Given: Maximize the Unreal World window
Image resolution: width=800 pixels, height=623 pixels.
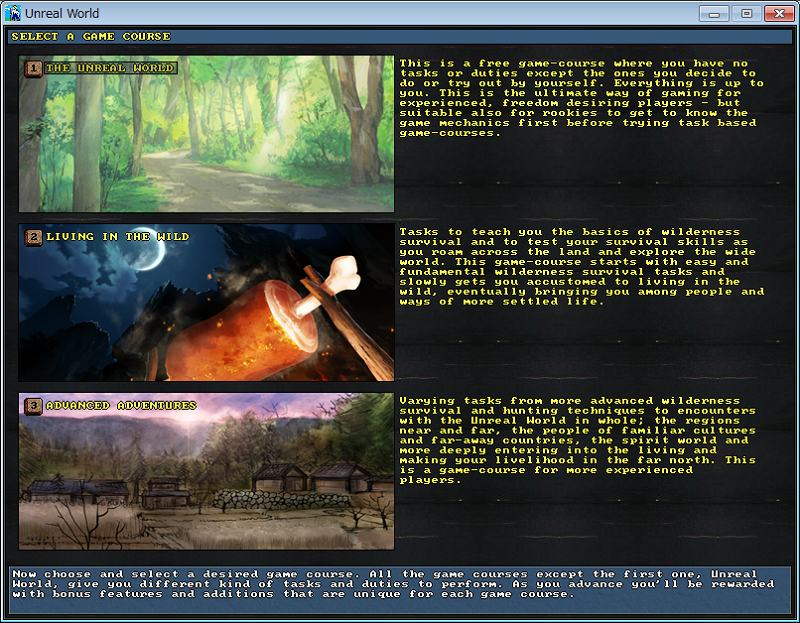Looking at the screenshot, I should [x=746, y=14].
